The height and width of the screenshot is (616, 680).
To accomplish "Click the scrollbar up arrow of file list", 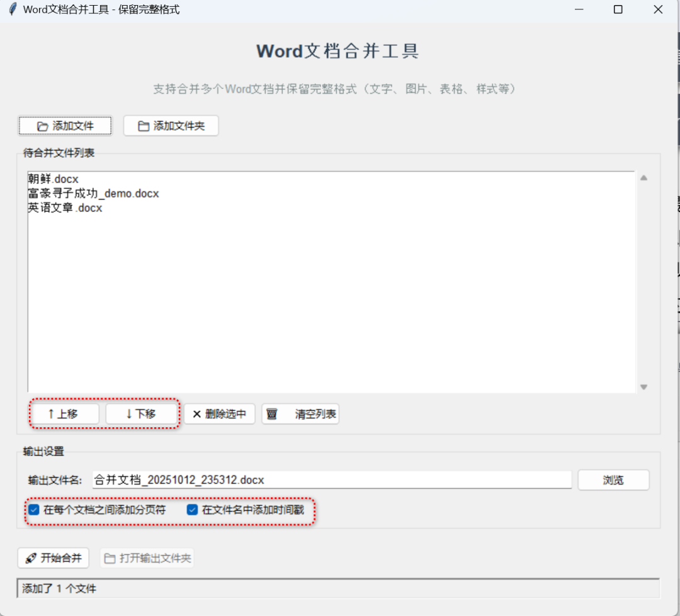I will [643, 177].
